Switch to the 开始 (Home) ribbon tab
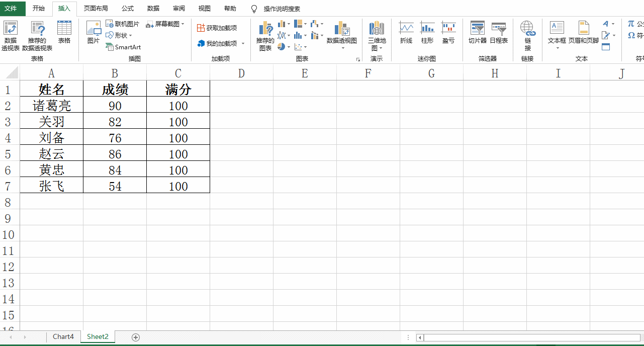This screenshot has height=346, width=644. [39, 9]
